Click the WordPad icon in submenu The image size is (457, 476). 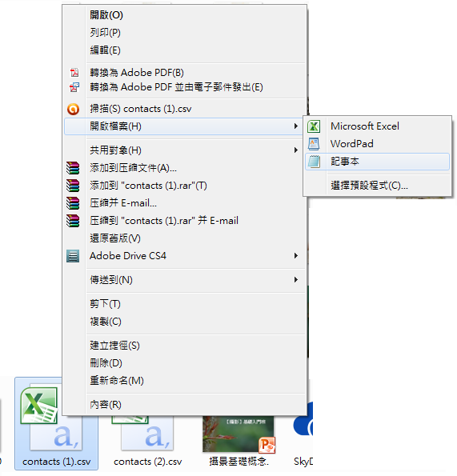pyautogui.click(x=314, y=144)
